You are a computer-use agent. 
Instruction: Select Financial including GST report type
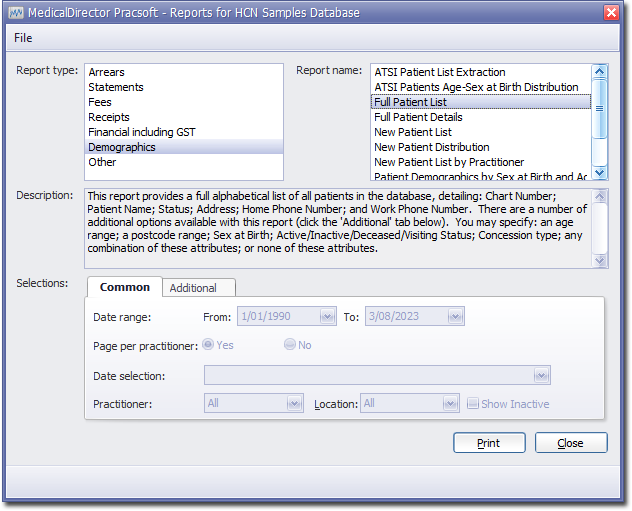coord(140,132)
